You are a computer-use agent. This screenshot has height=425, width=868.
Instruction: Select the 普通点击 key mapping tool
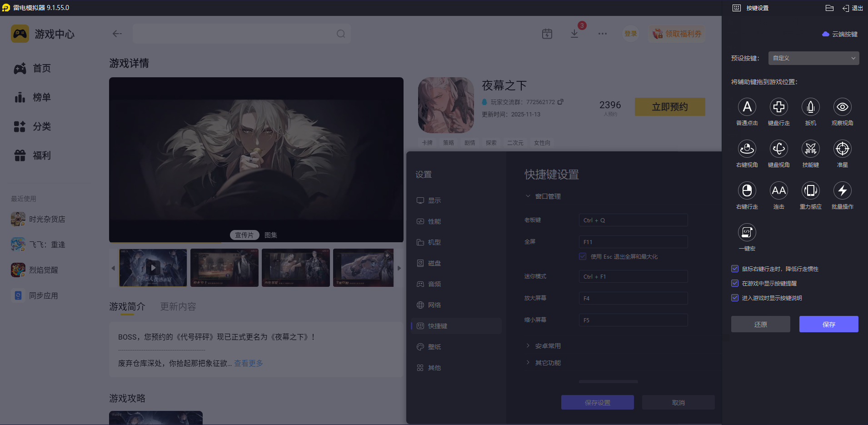point(747,107)
